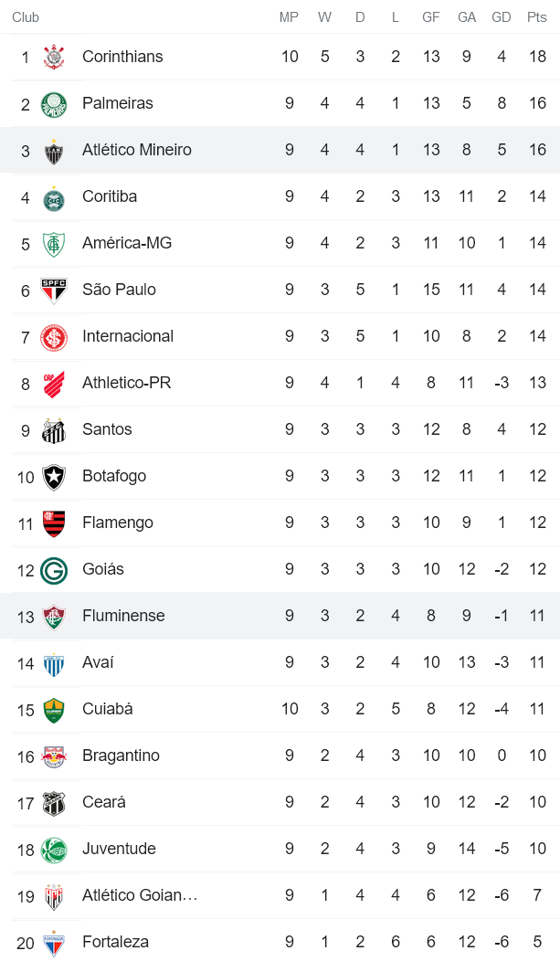Click the São Paulo club badge
This screenshot has width=560, height=972.
[x=52, y=290]
